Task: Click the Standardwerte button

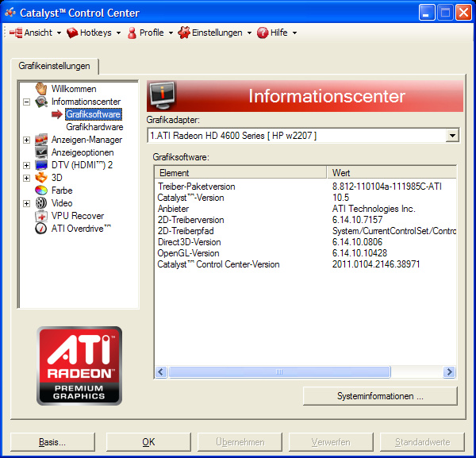Action: coord(422,442)
